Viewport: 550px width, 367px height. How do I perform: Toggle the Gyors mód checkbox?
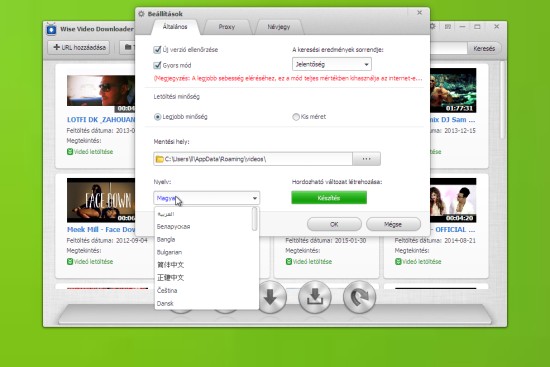[157, 65]
